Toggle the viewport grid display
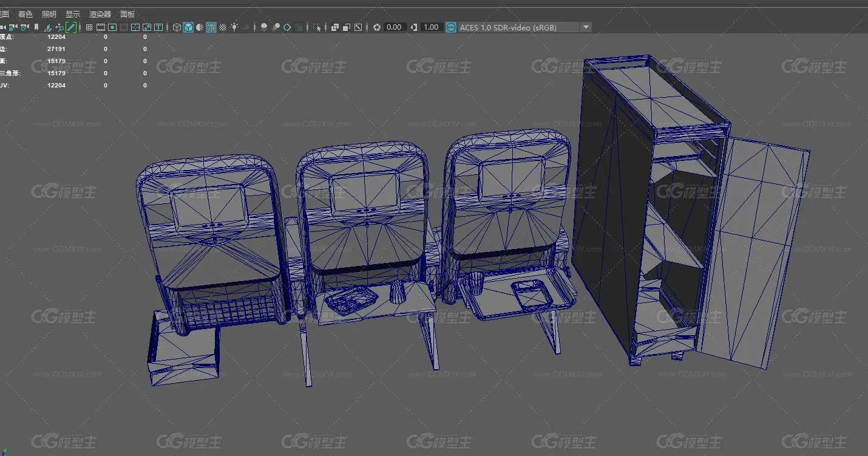Screen dimensions: 868x456 [89, 27]
